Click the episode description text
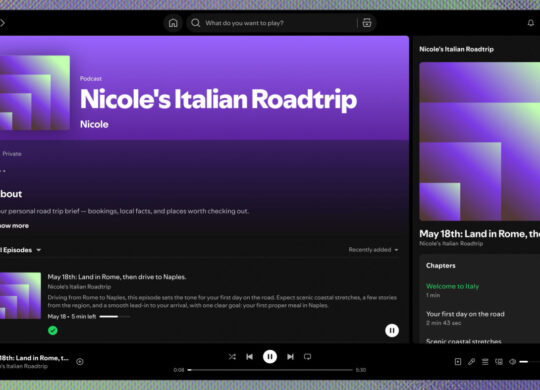This screenshot has width=540, height=390. click(x=222, y=301)
